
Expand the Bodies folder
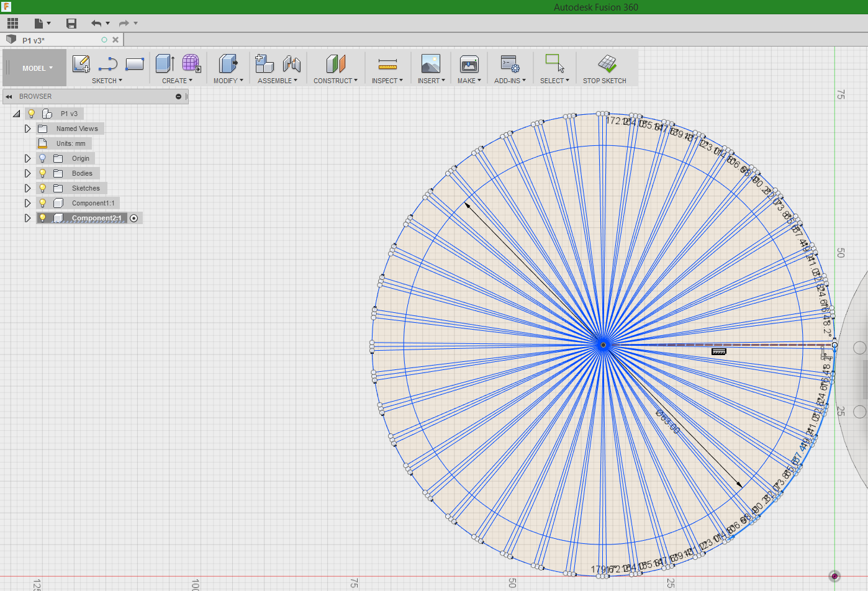[x=27, y=173]
